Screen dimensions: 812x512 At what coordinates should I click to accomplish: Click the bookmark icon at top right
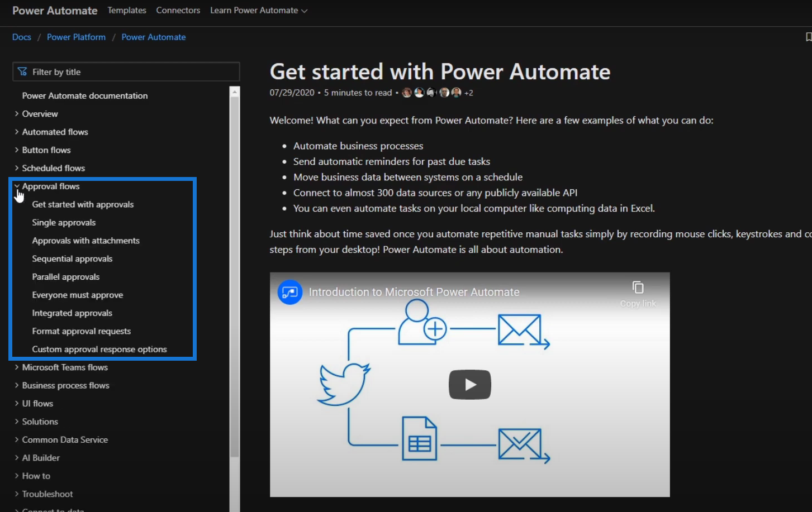(808, 37)
